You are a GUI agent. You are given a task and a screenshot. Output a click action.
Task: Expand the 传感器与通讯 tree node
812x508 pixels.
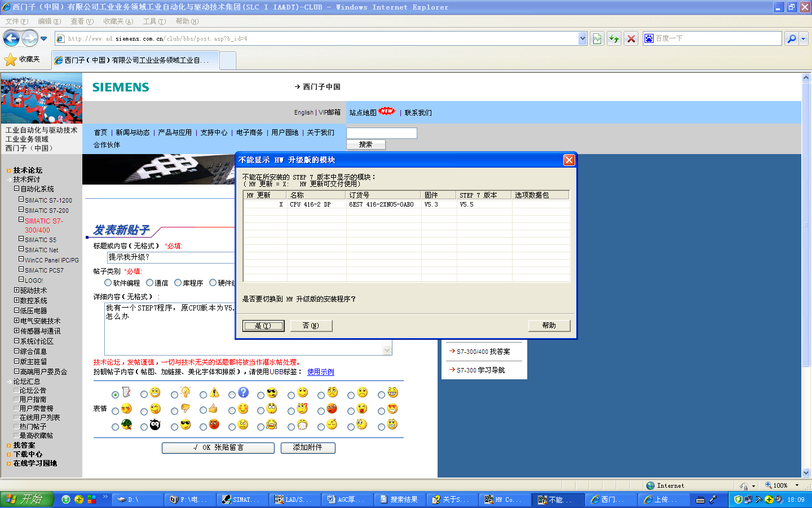tap(17, 331)
